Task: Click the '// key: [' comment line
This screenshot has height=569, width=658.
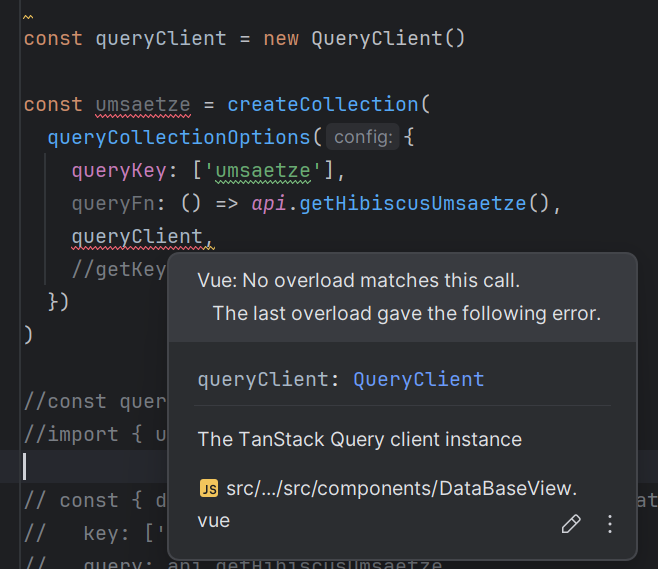Action: [95, 533]
